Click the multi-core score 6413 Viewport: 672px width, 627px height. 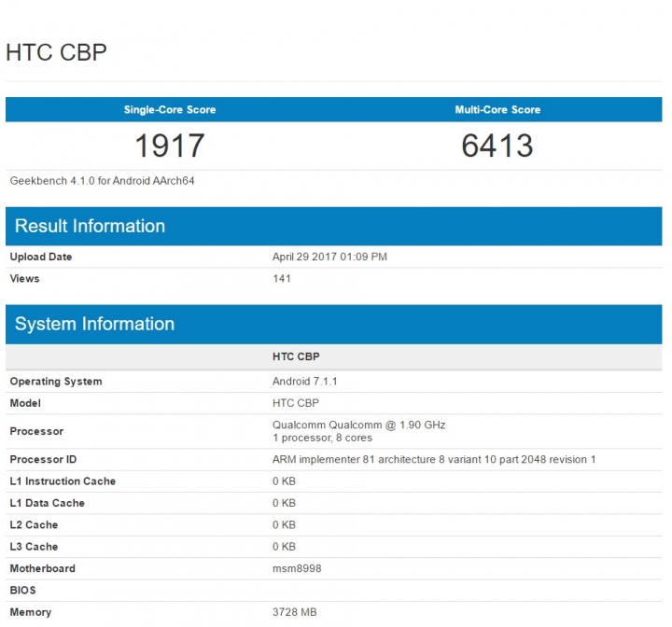(x=497, y=146)
